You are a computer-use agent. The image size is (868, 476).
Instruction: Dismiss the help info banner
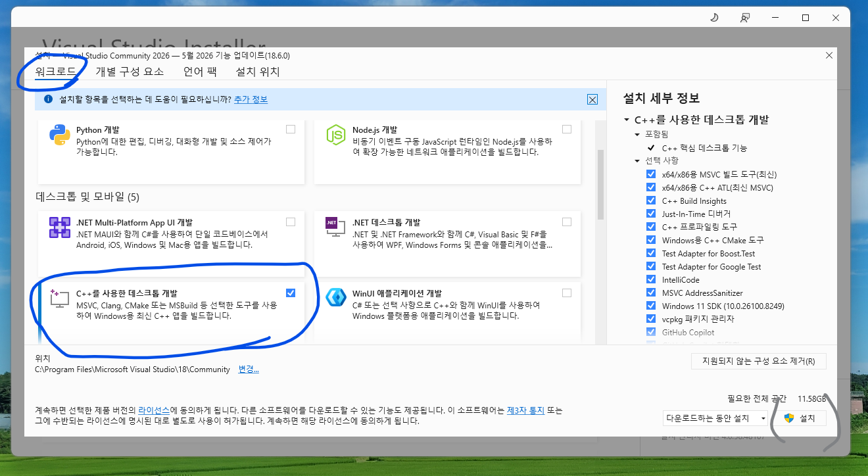click(592, 99)
